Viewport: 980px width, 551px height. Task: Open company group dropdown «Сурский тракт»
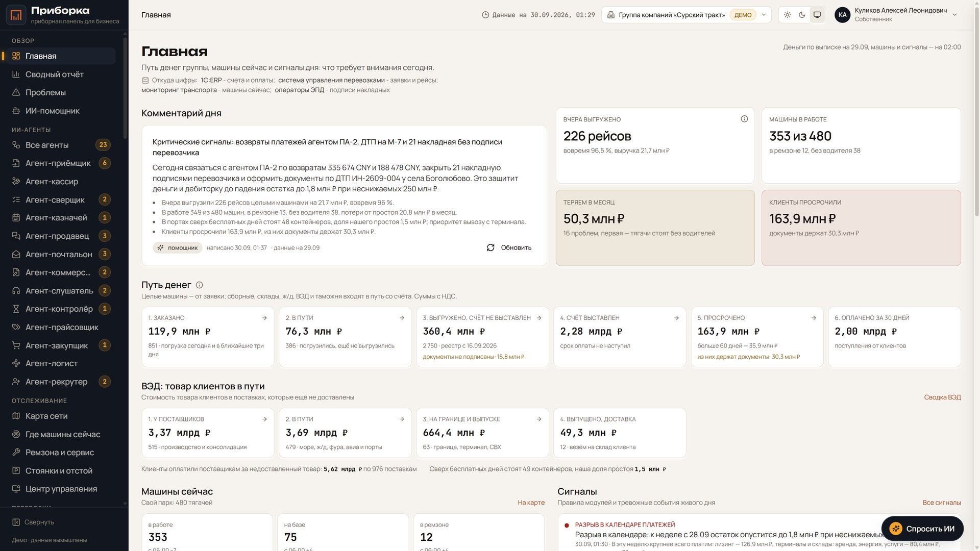[687, 15]
